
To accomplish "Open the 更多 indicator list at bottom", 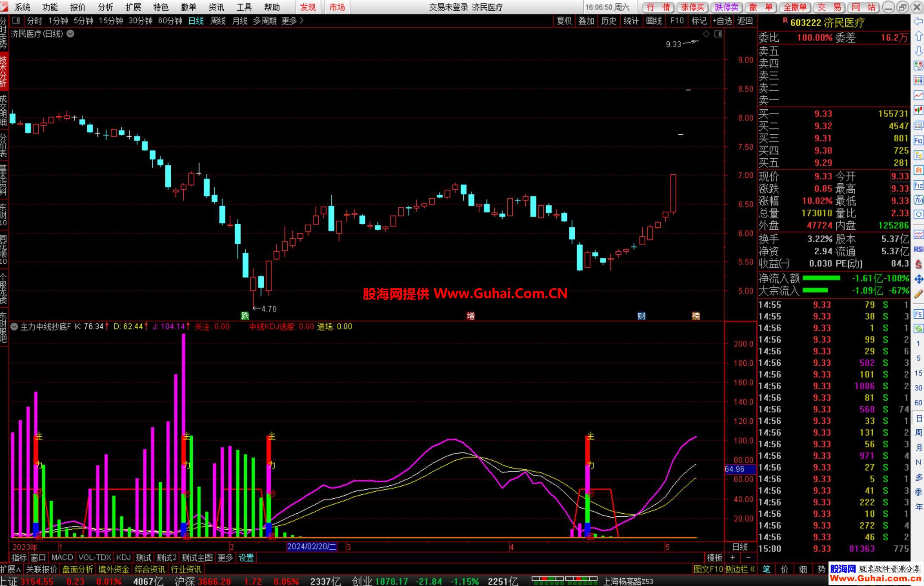I will [x=225, y=558].
